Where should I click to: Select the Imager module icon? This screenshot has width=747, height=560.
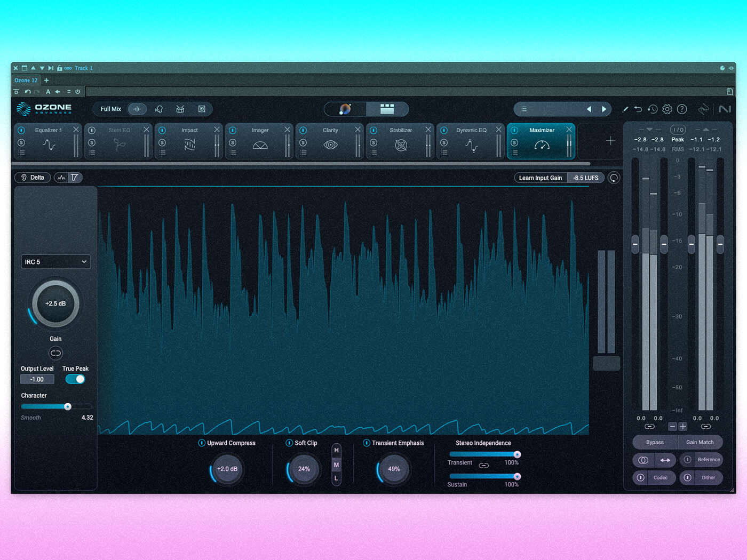pyautogui.click(x=260, y=145)
